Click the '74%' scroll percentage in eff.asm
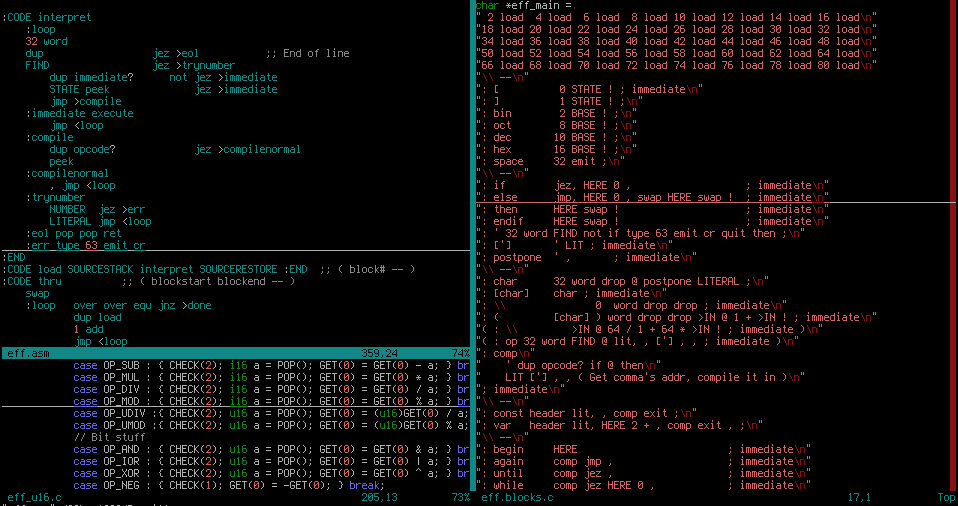958x506 pixels. (x=460, y=353)
